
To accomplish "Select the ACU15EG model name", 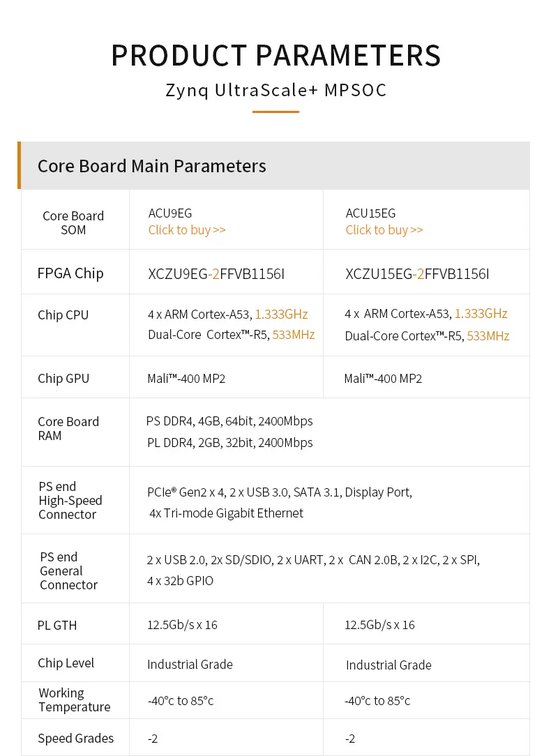I will (370, 213).
